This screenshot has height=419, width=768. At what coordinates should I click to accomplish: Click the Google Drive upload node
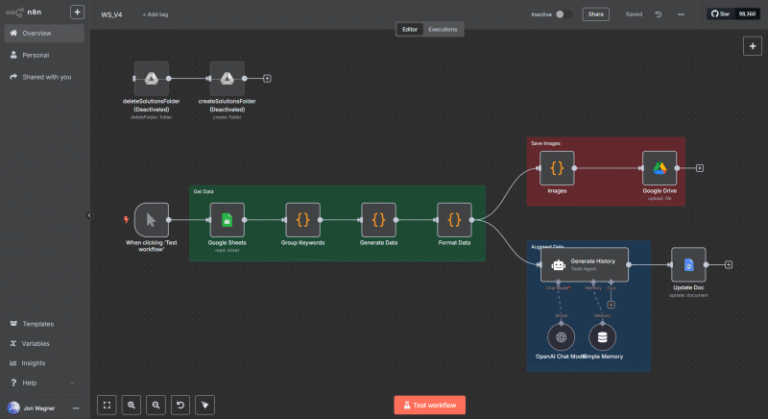pos(660,167)
